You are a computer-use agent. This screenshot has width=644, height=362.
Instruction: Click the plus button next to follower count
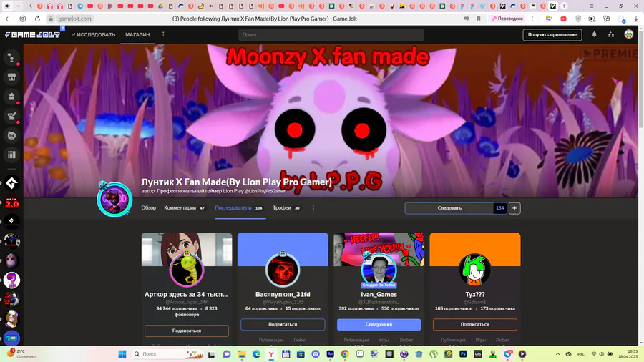click(x=514, y=208)
